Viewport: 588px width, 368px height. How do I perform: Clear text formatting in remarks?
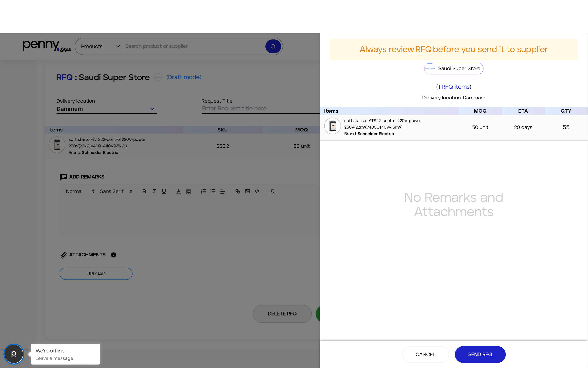(272, 191)
